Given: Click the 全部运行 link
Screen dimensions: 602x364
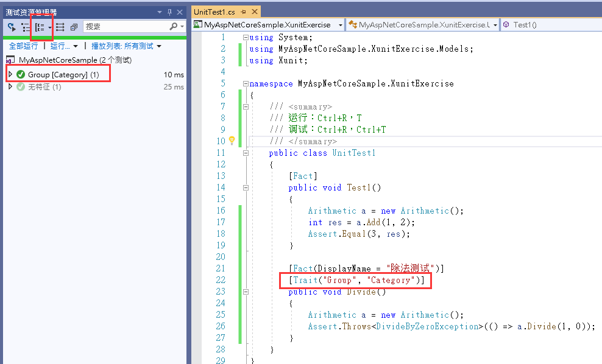Looking at the screenshot, I should (x=23, y=46).
